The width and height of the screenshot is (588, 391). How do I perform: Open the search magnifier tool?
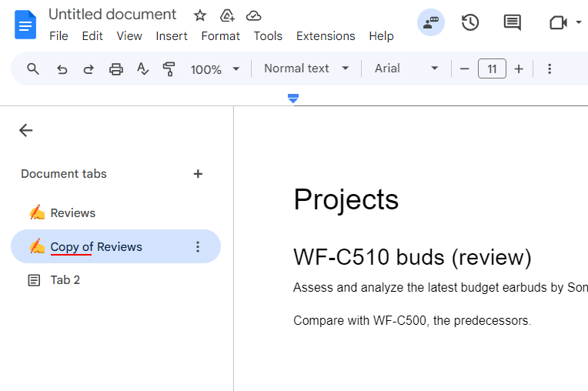coord(33,69)
